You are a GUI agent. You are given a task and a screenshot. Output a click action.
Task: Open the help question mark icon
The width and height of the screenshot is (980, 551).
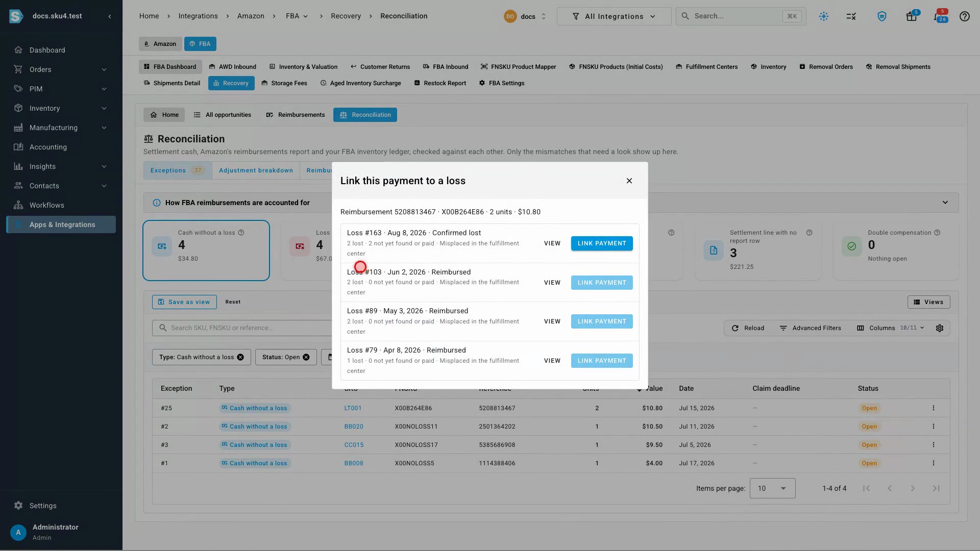coord(964,16)
